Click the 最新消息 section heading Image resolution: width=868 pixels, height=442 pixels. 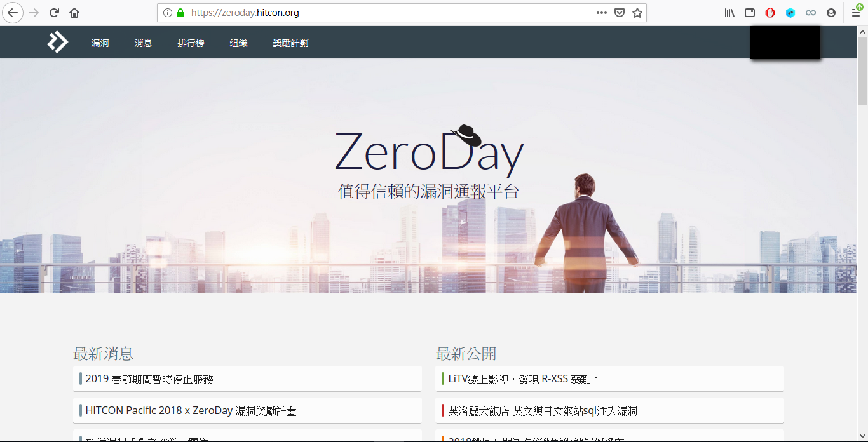(104, 354)
